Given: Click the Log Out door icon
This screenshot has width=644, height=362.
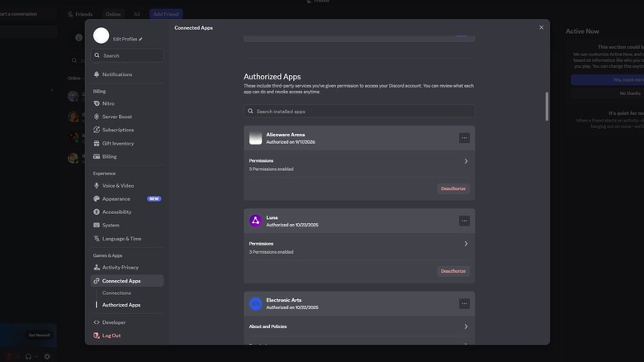Looking at the screenshot, I should (97, 336).
